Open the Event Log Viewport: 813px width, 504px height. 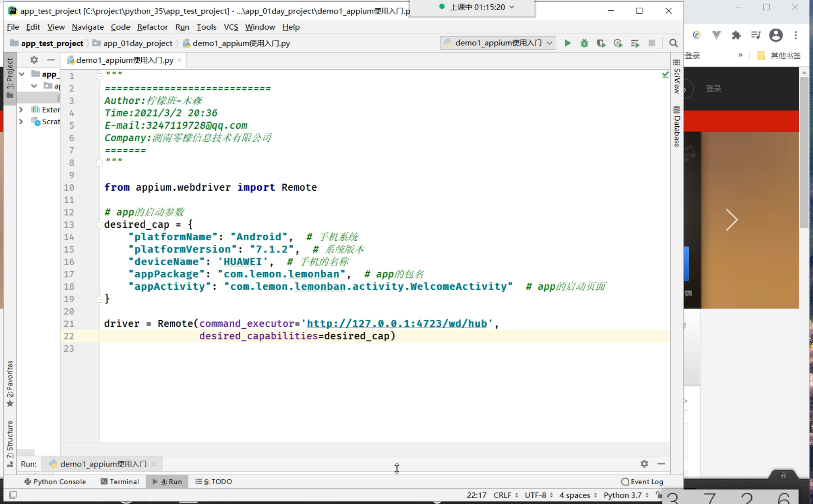click(642, 482)
